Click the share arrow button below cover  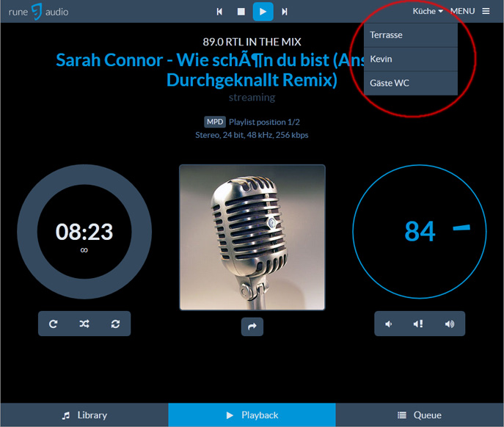tap(252, 326)
